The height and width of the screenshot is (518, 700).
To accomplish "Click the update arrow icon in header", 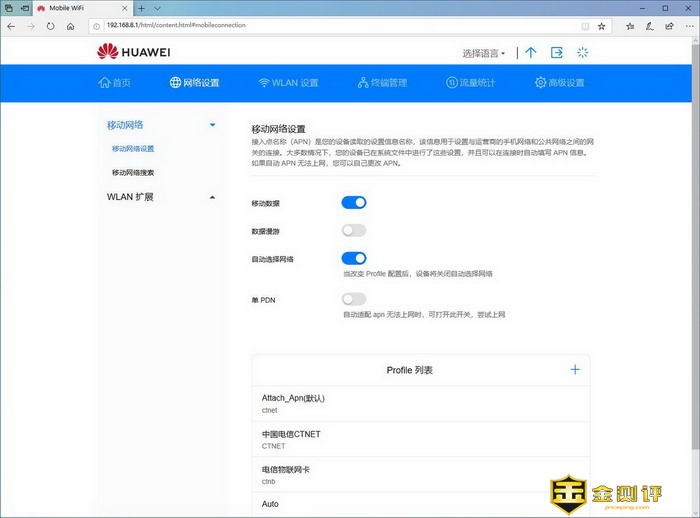I will click(x=530, y=53).
